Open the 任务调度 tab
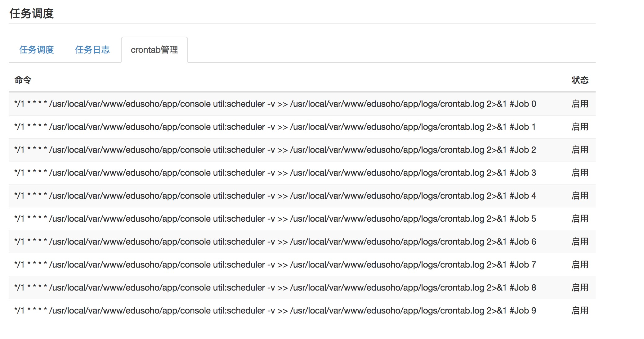Viewport: 644px width, 339px height. pyautogui.click(x=37, y=50)
